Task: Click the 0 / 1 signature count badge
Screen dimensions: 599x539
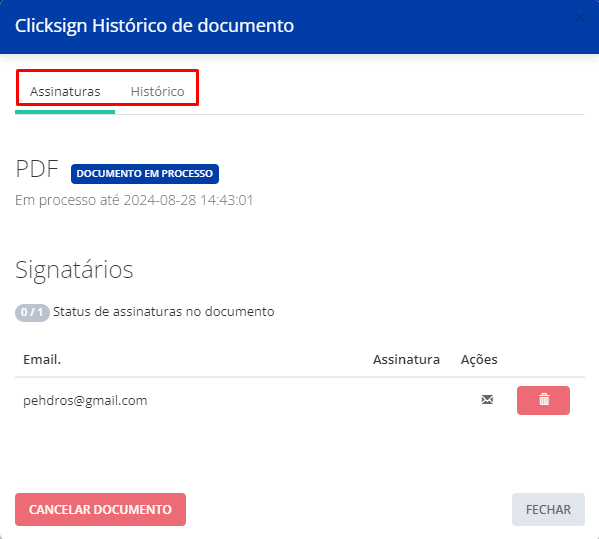Action: [x=32, y=312]
